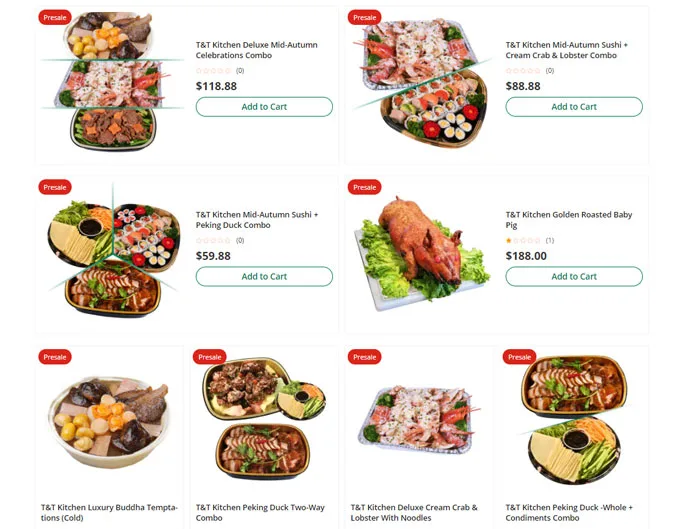Viewport: 680px width, 529px height.
Task: Open Peking Duck Whole + Condiments Combo link
Action: pyautogui.click(x=569, y=513)
